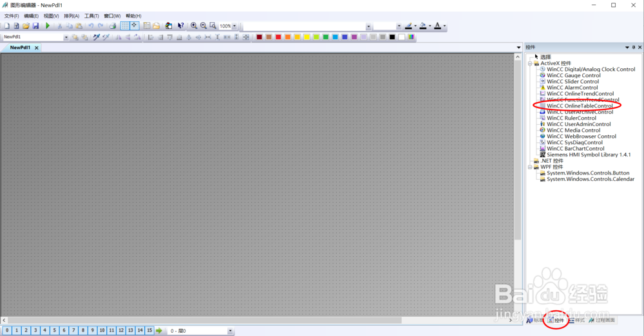Close the NewPdl1 document tab
Image resolution: width=644 pixels, height=336 pixels.
(x=37, y=48)
